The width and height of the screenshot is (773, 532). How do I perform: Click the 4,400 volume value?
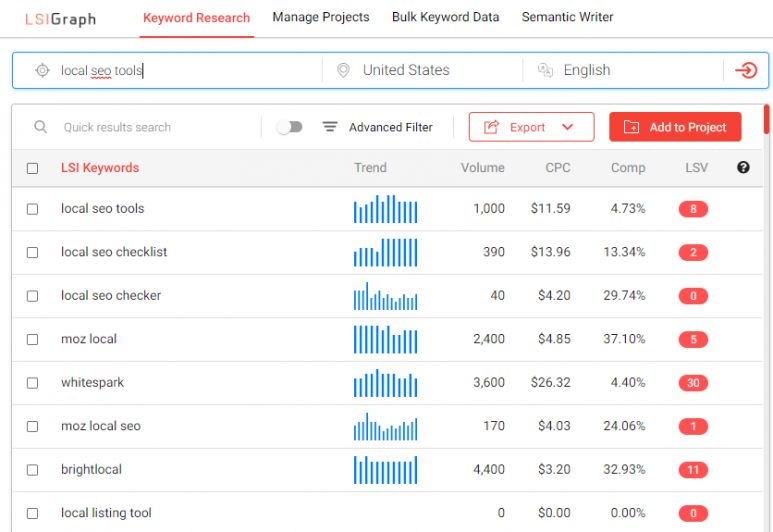[489, 469]
